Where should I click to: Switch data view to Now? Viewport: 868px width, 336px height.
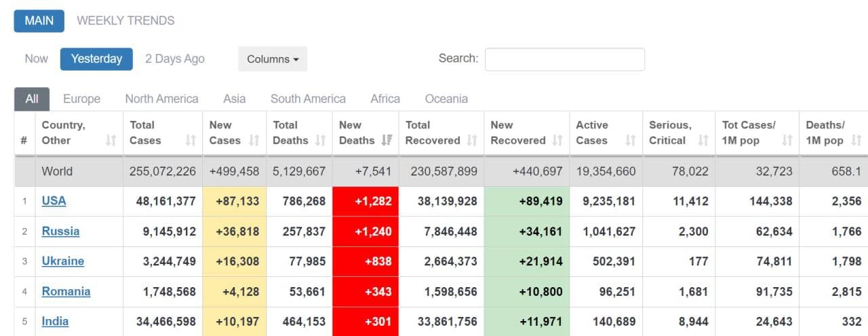pyautogui.click(x=37, y=59)
